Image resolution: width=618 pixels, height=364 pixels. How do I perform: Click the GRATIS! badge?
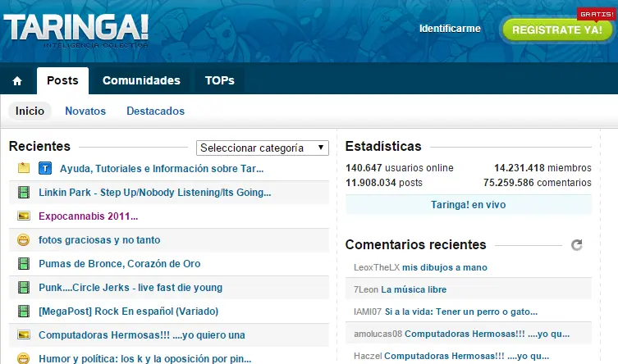[x=597, y=14]
